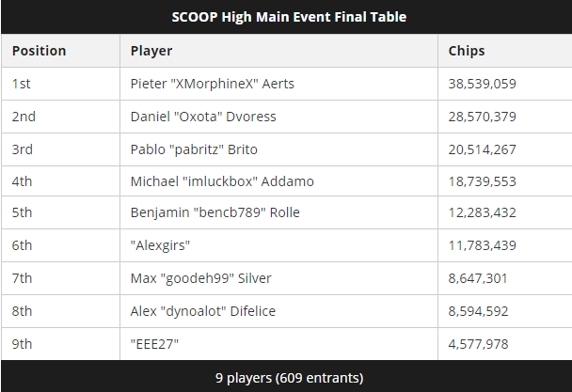Click the 18,739,553 chip count
Viewport: 572px width, 392px height.
482,181
